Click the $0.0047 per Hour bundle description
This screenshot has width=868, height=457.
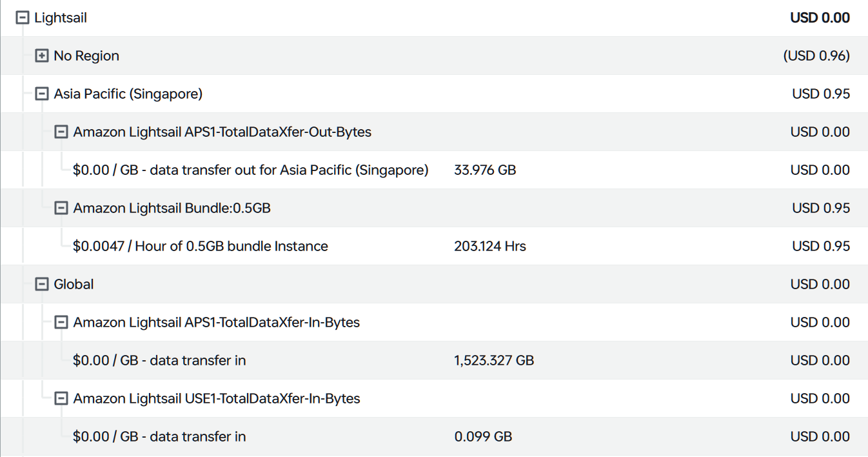coord(200,247)
